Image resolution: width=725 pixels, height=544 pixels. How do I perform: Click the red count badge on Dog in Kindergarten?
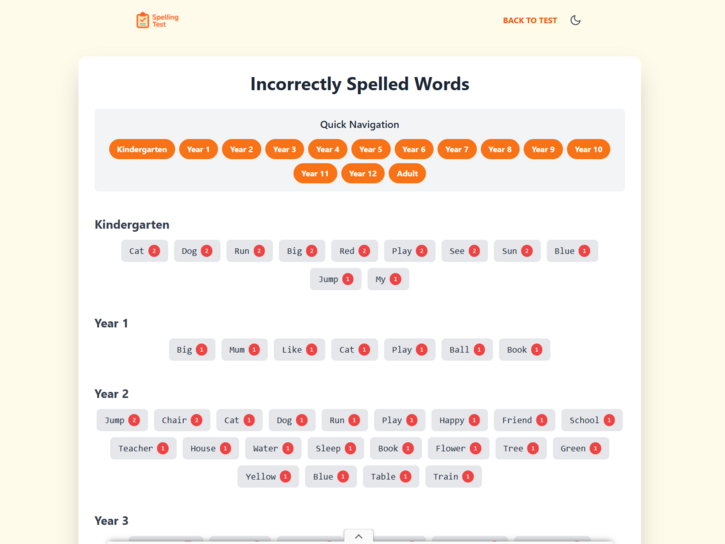(x=207, y=251)
